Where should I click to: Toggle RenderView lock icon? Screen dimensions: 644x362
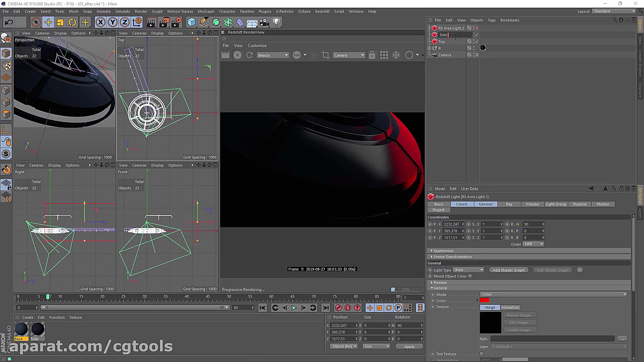coord(372,55)
